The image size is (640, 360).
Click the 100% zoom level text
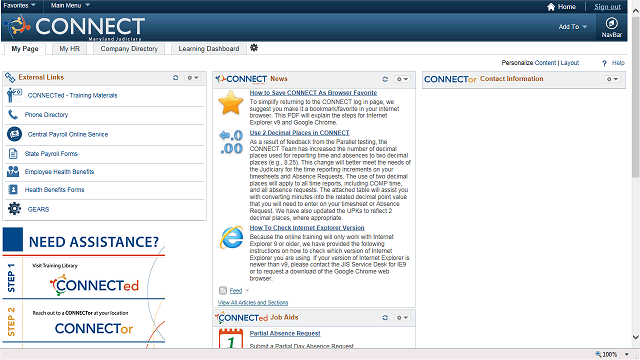click(610, 354)
